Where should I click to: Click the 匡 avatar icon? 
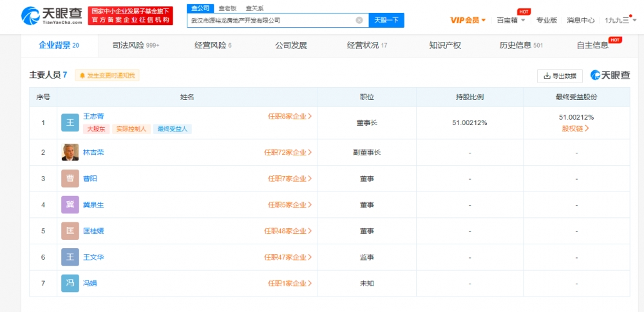pyautogui.click(x=70, y=231)
